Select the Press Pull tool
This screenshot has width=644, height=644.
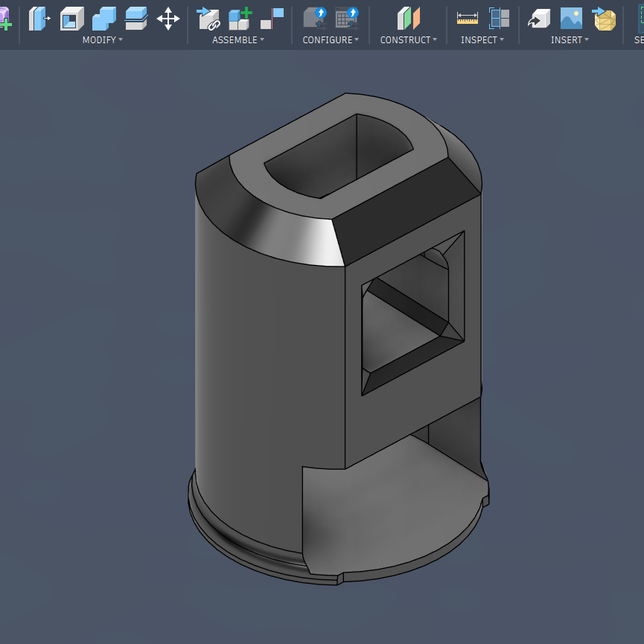tap(39, 18)
